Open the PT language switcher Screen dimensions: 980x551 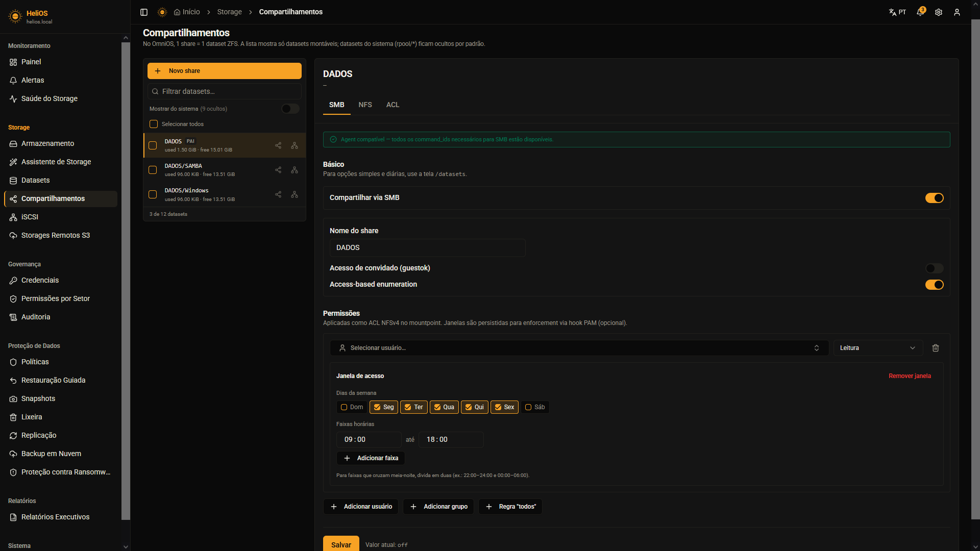pos(897,12)
